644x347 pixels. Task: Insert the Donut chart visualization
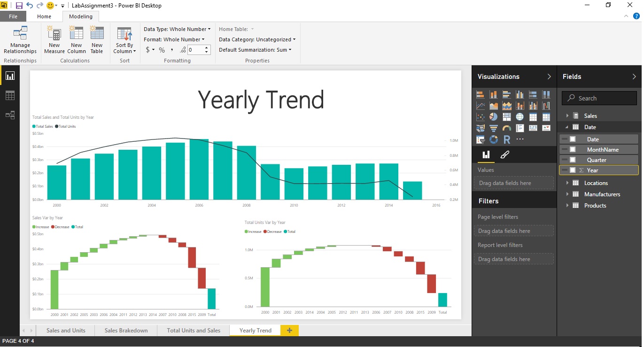[x=494, y=139]
